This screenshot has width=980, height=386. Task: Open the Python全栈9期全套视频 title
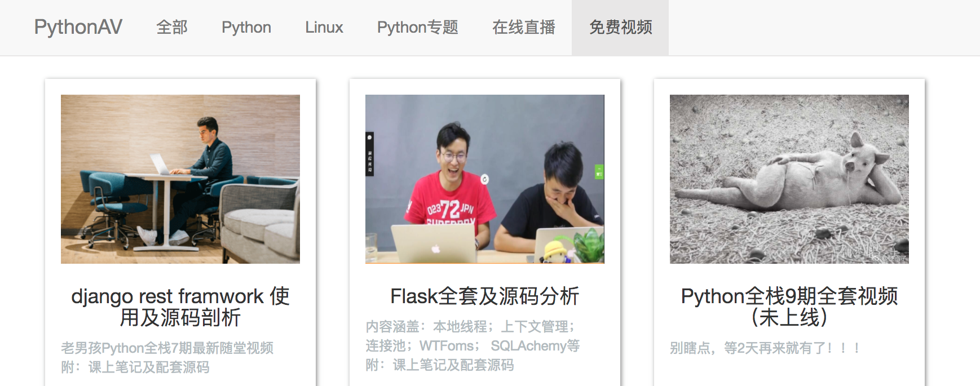(x=789, y=296)
